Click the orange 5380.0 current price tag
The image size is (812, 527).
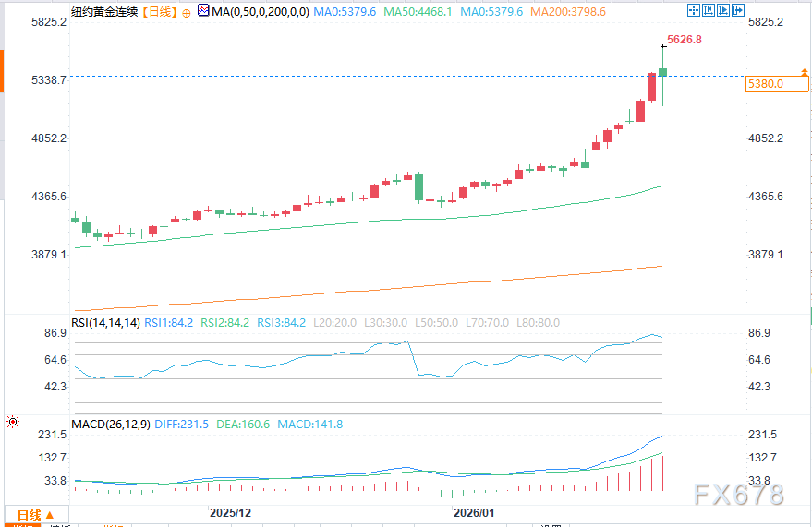(x=765, y=84)
